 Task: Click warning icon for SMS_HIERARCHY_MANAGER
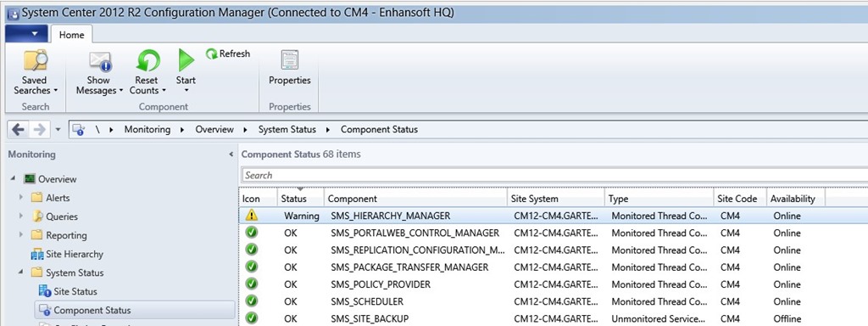(x=252, y=215)
